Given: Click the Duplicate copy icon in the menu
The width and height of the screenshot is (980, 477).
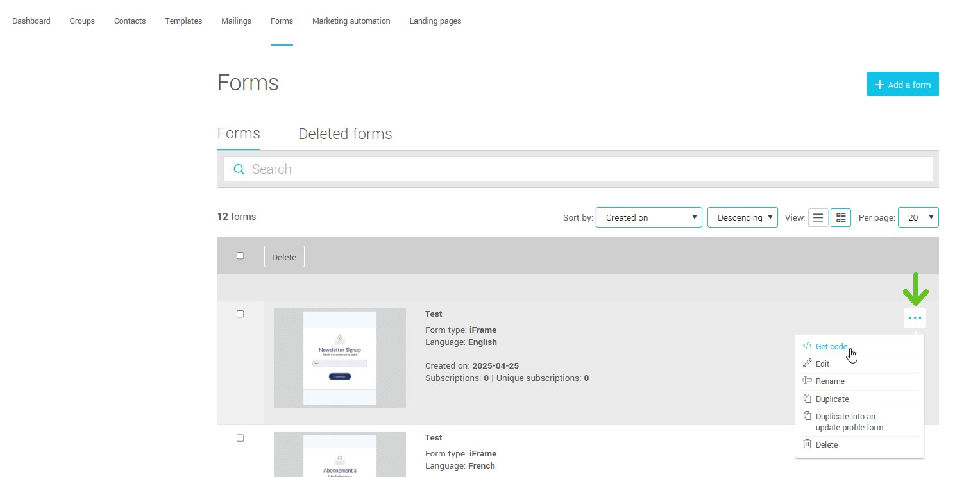Looking at the screenshot, I should click(x=807, y=399).
